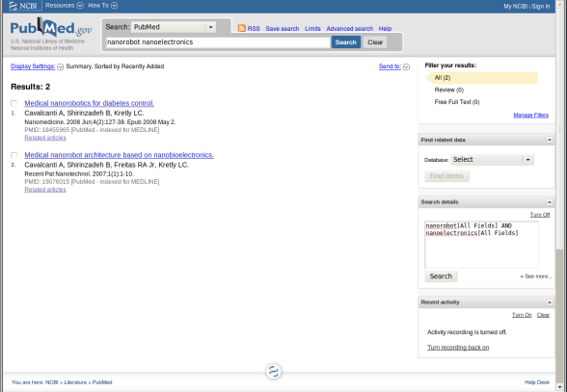
Task: Open Display Settings arrow icon
Action: 61,66
